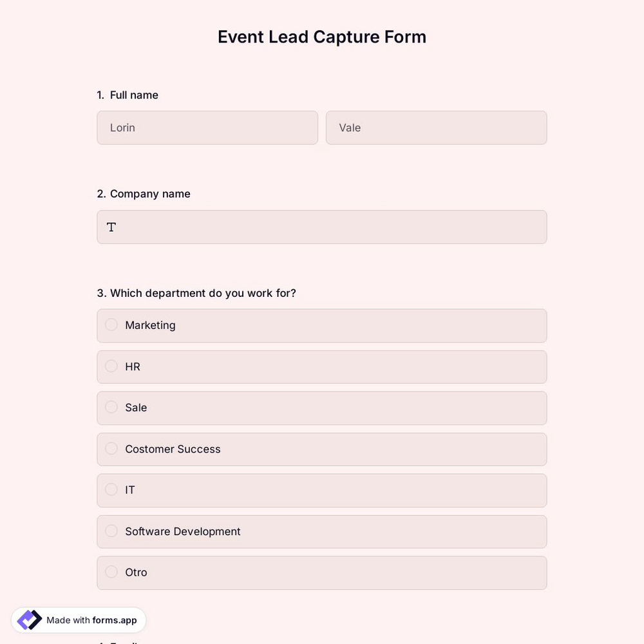Select Costomer Success department
The height and width of the screenshot is (644, 644).
(x=111, y=448)
